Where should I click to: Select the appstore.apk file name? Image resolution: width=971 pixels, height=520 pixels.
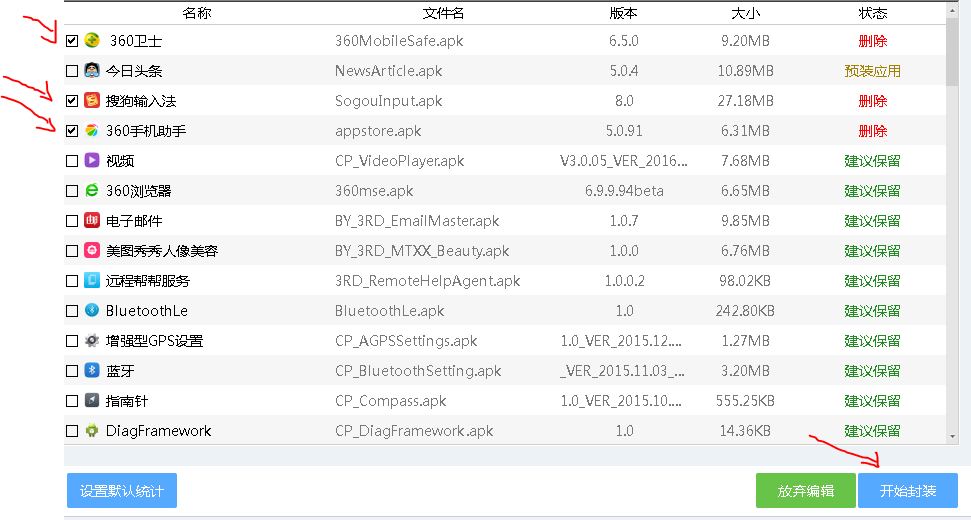click(x=378, y=131)
